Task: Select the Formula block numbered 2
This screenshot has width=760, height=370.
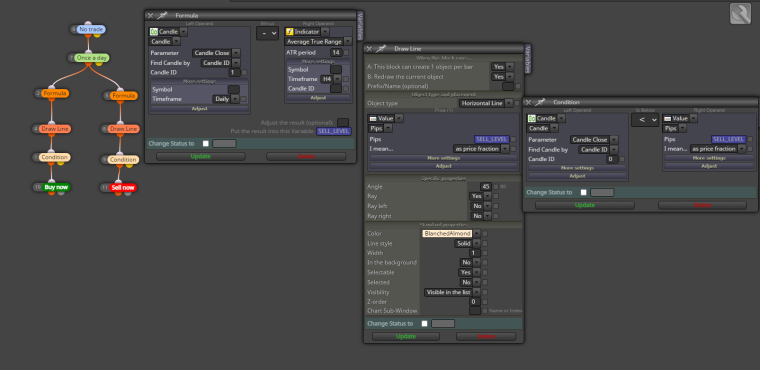Action: 54,93
